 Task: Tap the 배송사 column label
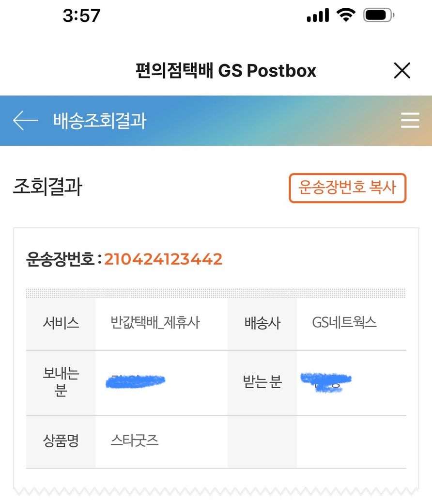(262, 323)
